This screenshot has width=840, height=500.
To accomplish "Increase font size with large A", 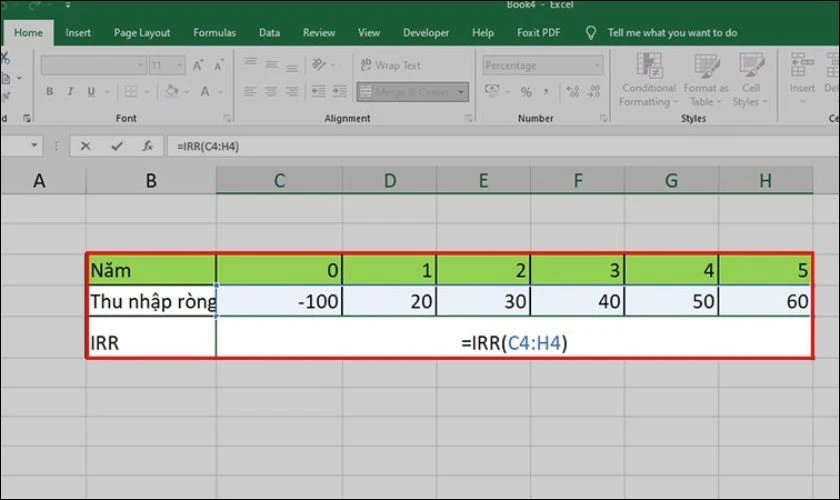I will (198, 65).
